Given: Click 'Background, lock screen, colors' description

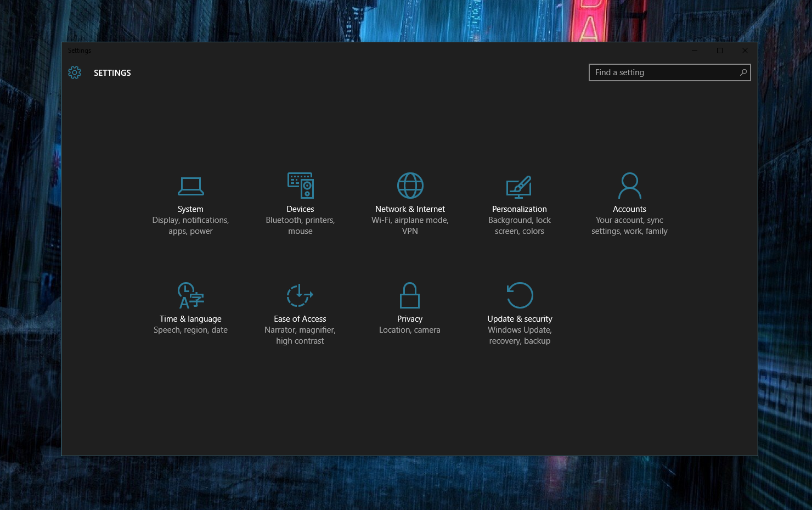Looking at the screenshot, I should (520, 226).
